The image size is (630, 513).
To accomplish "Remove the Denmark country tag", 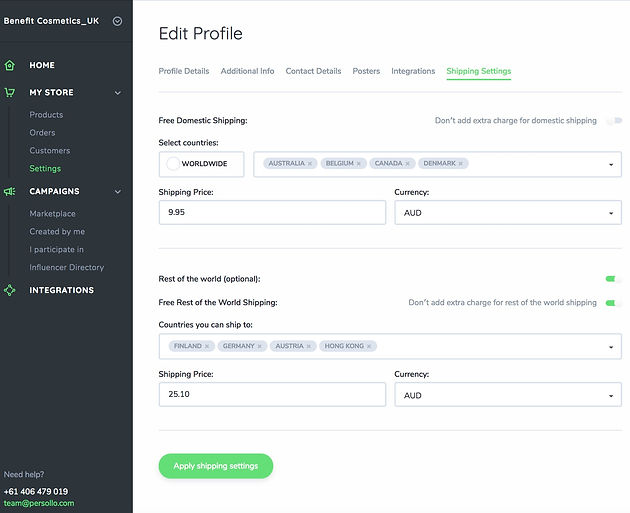I will click(461, 164).
